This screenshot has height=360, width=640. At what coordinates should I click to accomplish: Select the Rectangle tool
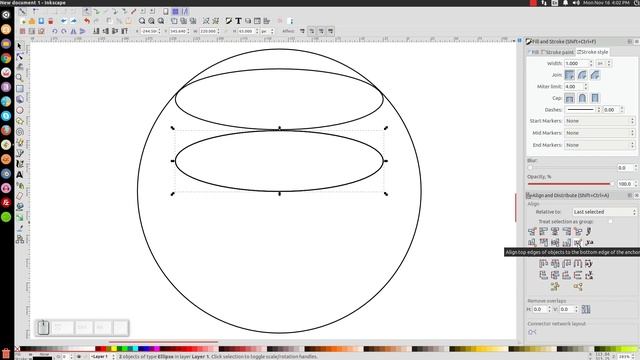click(20, 89)
